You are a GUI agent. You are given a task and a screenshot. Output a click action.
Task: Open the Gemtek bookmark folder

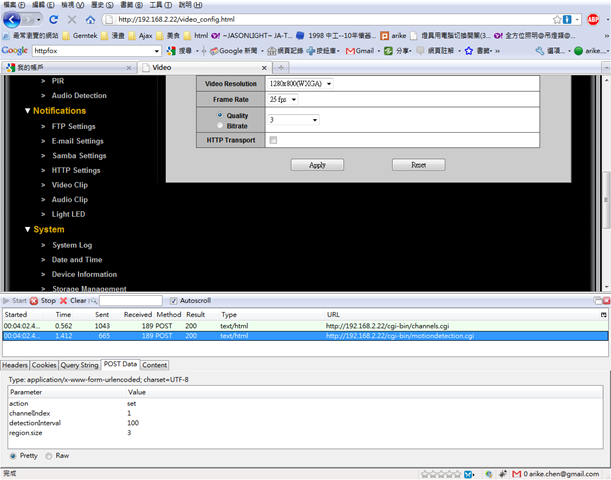[x=80, y=36]
